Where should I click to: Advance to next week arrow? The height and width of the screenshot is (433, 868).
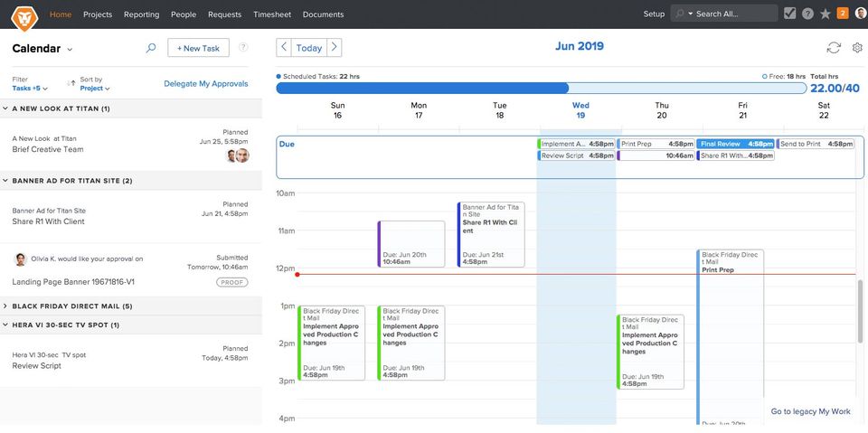[x=335, y=48]
